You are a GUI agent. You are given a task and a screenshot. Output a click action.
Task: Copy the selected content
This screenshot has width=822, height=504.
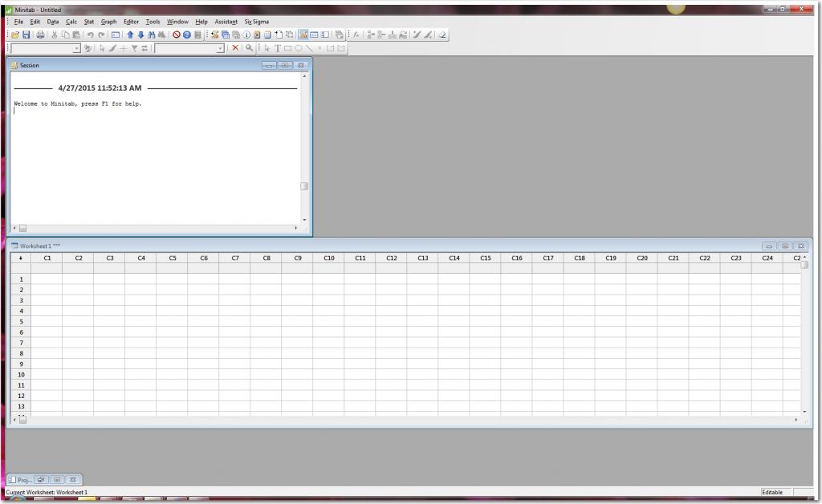tap(64, 35)
